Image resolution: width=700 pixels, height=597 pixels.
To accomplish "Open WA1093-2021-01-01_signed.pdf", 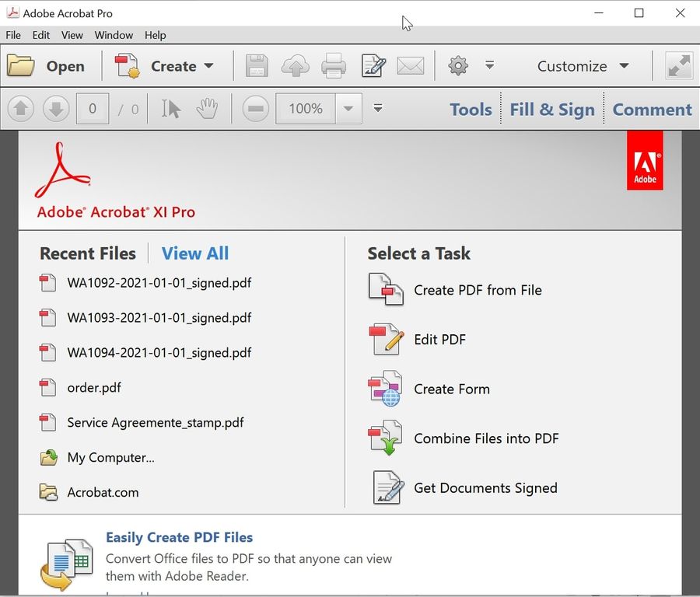I will click(x=159, y=318).
